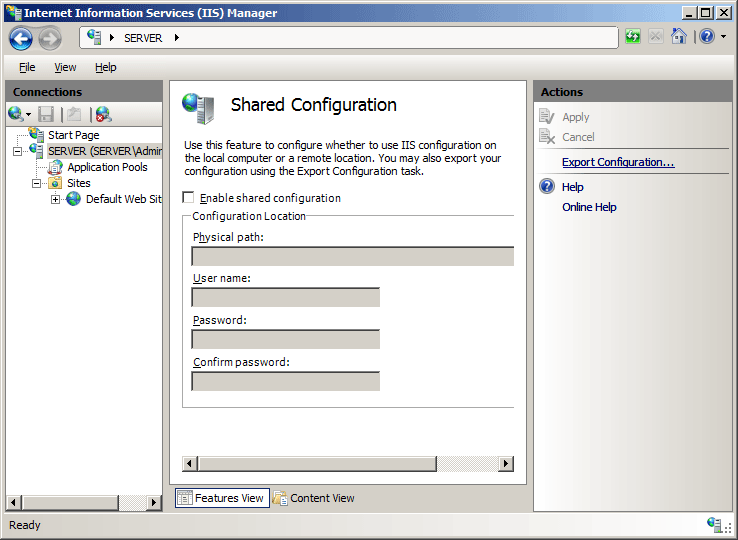Collapse the SERVER tree node
The image size is (738, 540).
click(17, 152)
